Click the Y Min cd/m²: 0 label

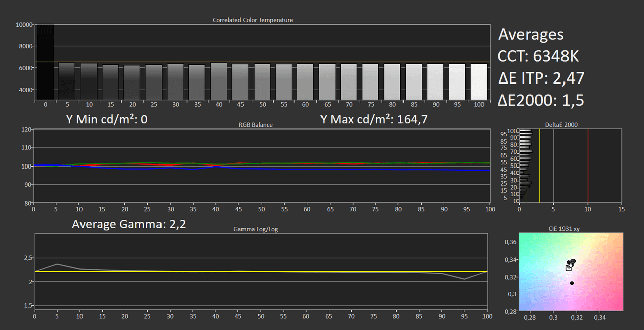tap(107, 119)
